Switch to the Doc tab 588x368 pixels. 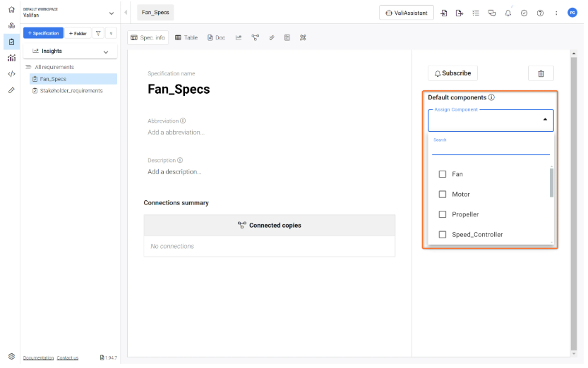216,37
